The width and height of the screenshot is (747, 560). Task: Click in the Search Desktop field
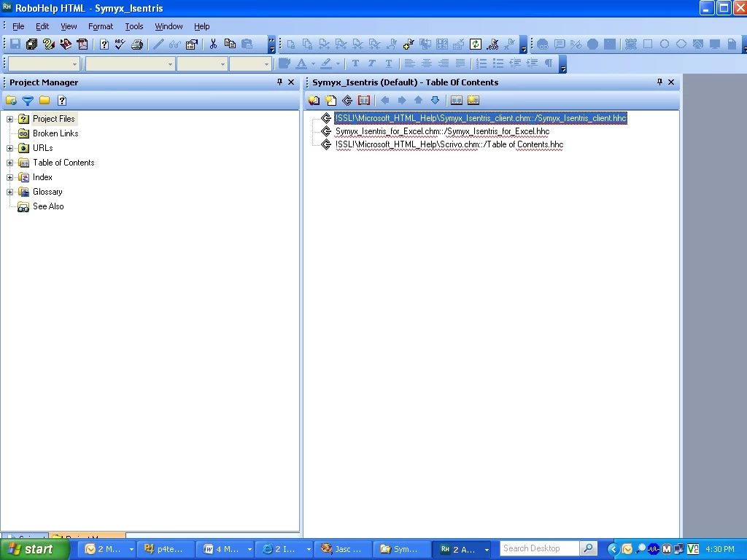[x=539, y=548]
